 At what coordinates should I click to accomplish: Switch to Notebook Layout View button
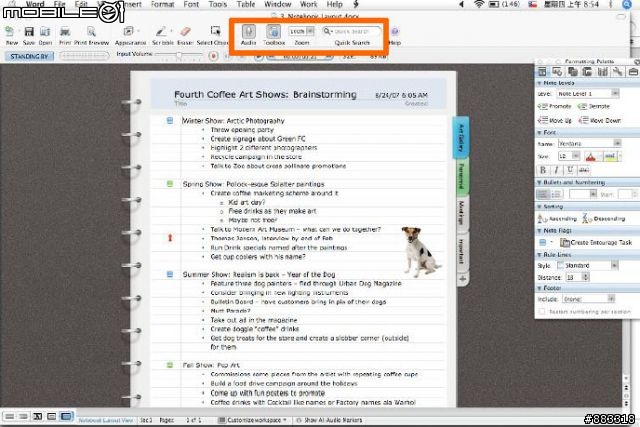[66, 416]
